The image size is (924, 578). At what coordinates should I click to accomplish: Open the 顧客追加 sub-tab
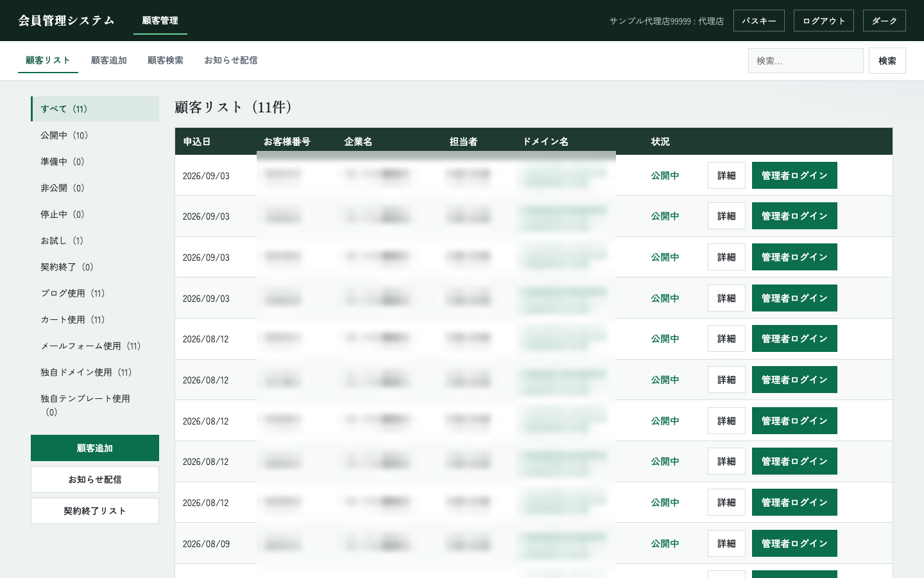point(109,60)
